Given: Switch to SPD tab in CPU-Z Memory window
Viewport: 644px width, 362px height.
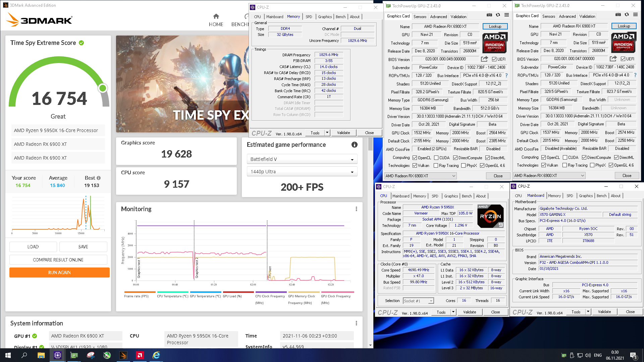Looking at the screenshot, I should 309,17.
